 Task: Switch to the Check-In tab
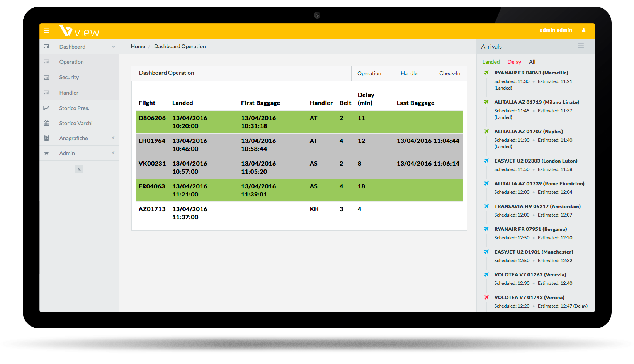click(449, 73)
